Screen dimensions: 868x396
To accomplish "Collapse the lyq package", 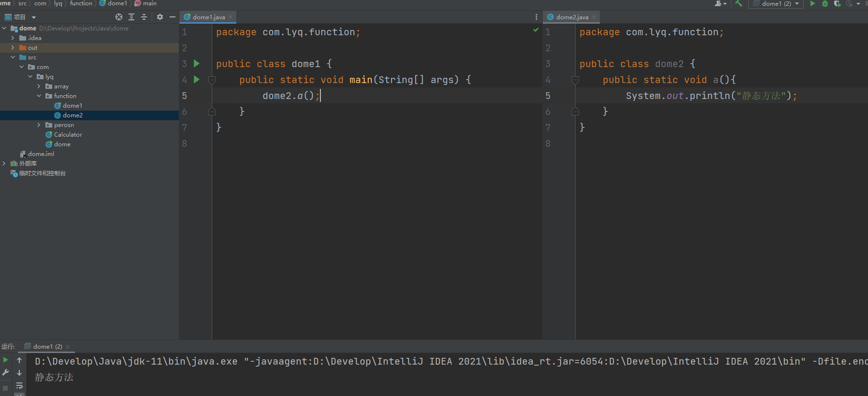I will pos(30,76).
